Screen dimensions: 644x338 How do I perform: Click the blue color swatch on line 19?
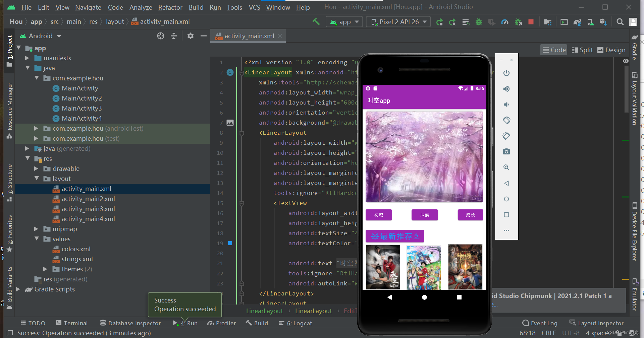(x=230, y=243)
